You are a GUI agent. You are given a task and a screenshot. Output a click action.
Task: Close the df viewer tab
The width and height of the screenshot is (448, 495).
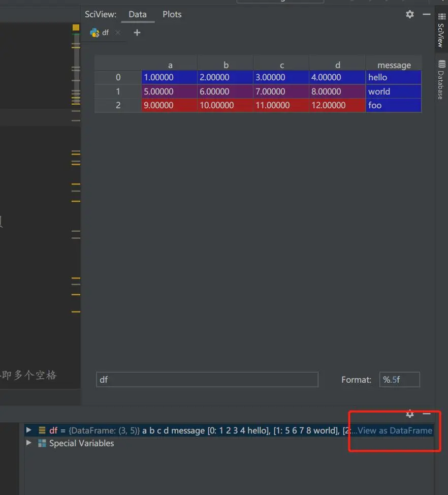[x=117, y=33]
